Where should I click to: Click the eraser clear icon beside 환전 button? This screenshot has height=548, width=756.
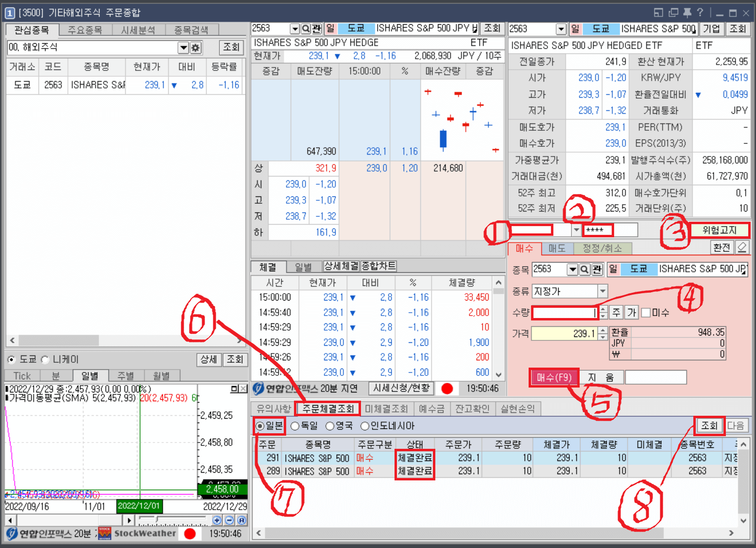(743, 247)
